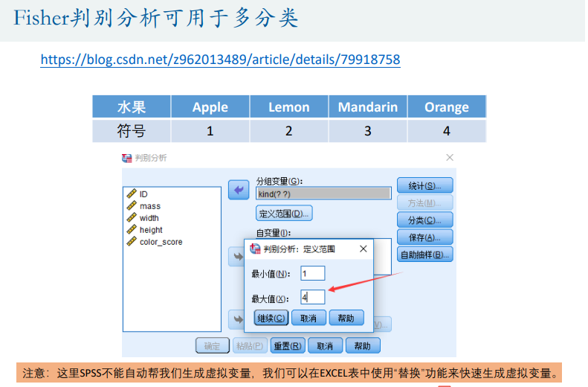Click the 定义范围(D)... button
588x387 pixels.
284,214
